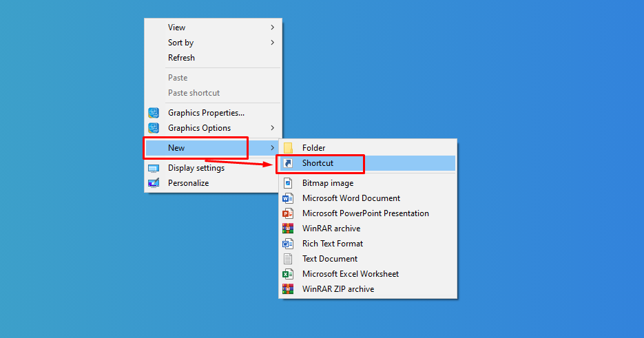Click the Rich Text Format icon

point(288,244)
